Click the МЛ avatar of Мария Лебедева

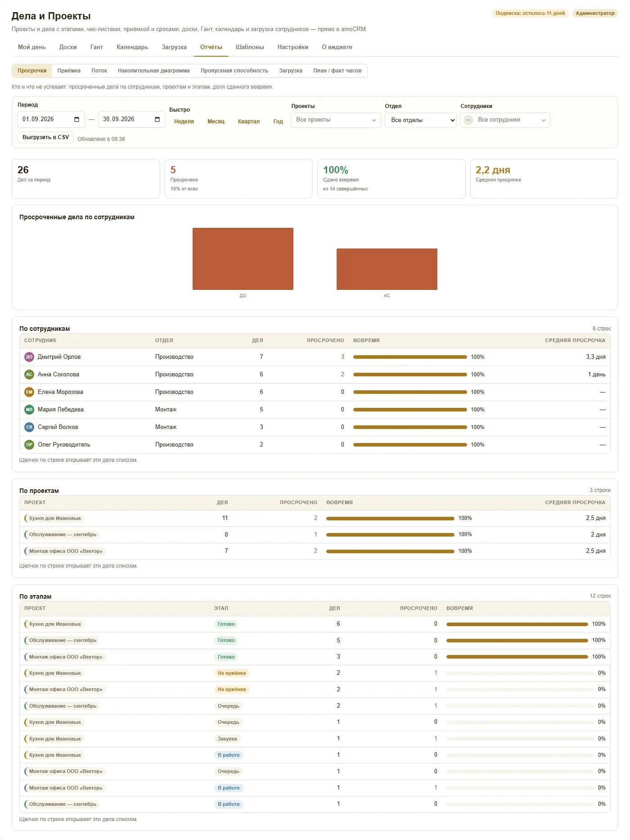[x=29, y=410]
